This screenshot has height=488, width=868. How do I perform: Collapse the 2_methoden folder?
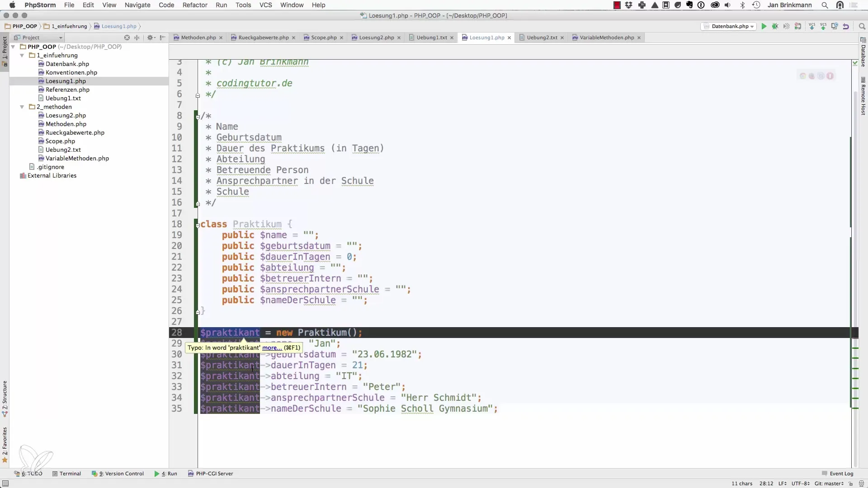[22, 107]
